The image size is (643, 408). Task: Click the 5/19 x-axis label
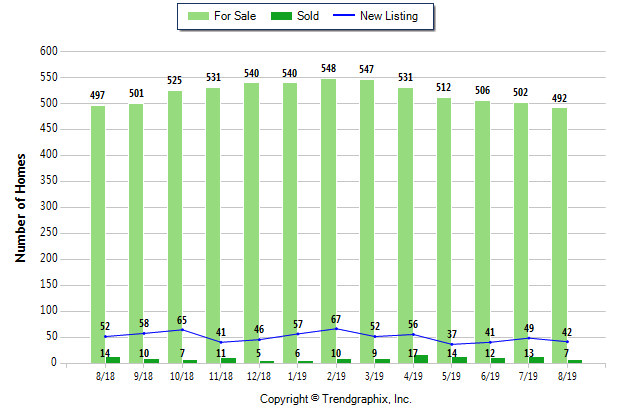point(451,376)
